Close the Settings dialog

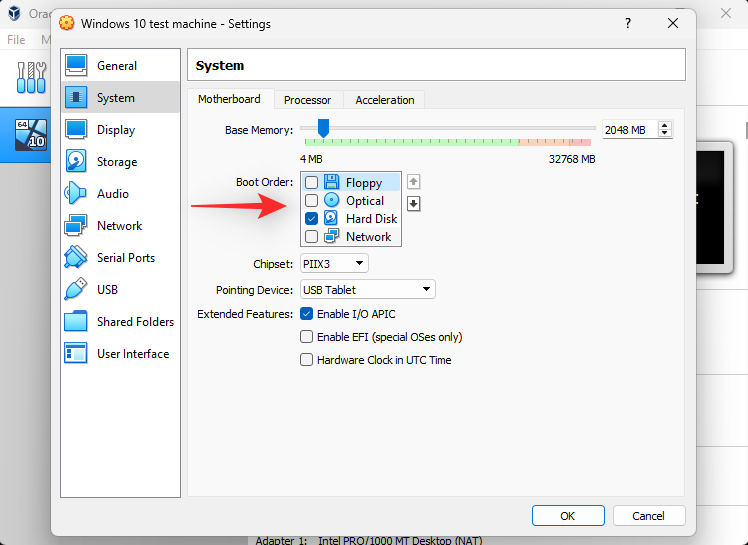click(x=673, y=23)
